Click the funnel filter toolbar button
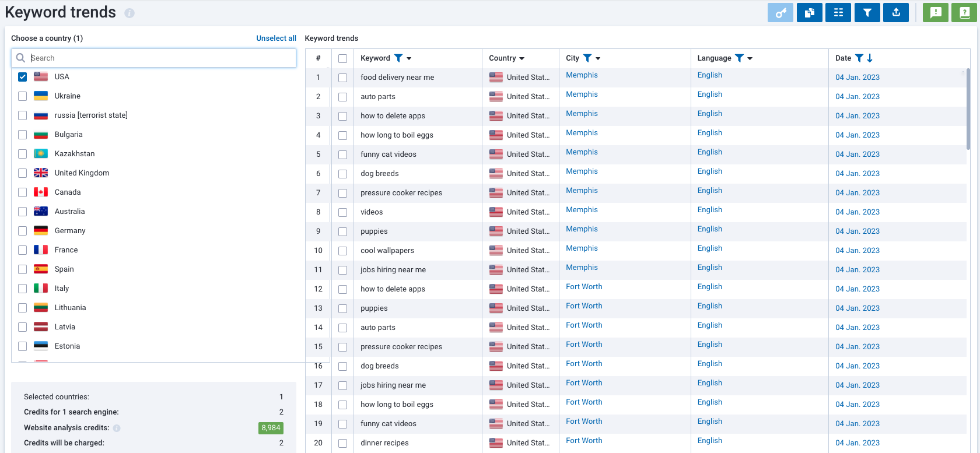 [867, 12]
